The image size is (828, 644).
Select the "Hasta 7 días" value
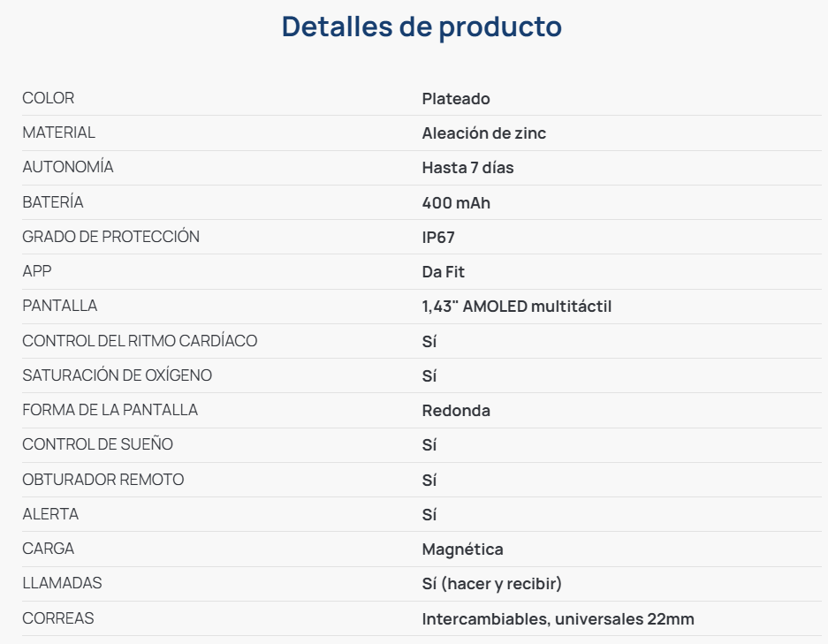(x=467, y=168)
